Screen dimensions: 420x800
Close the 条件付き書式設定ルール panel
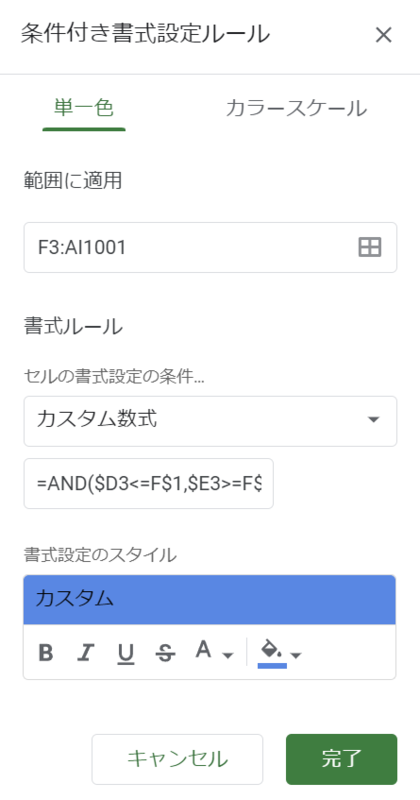point(383,35)
